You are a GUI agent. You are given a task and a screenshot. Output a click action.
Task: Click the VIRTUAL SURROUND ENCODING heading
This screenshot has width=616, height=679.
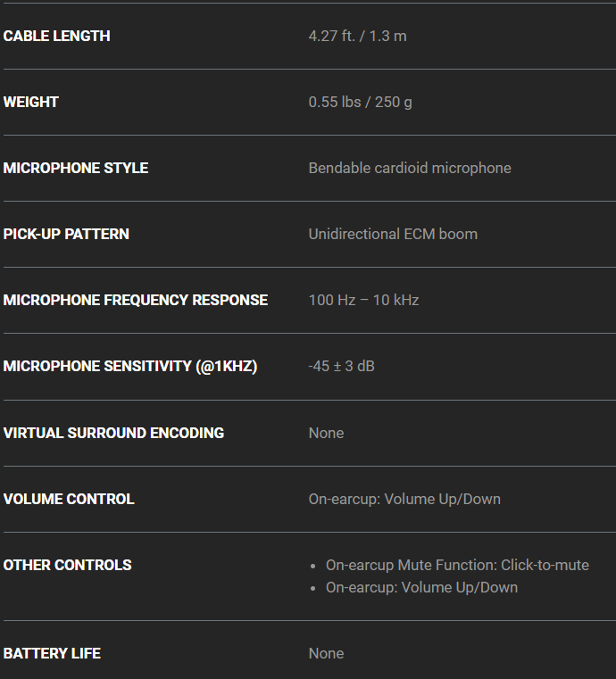tap(113, 434)
